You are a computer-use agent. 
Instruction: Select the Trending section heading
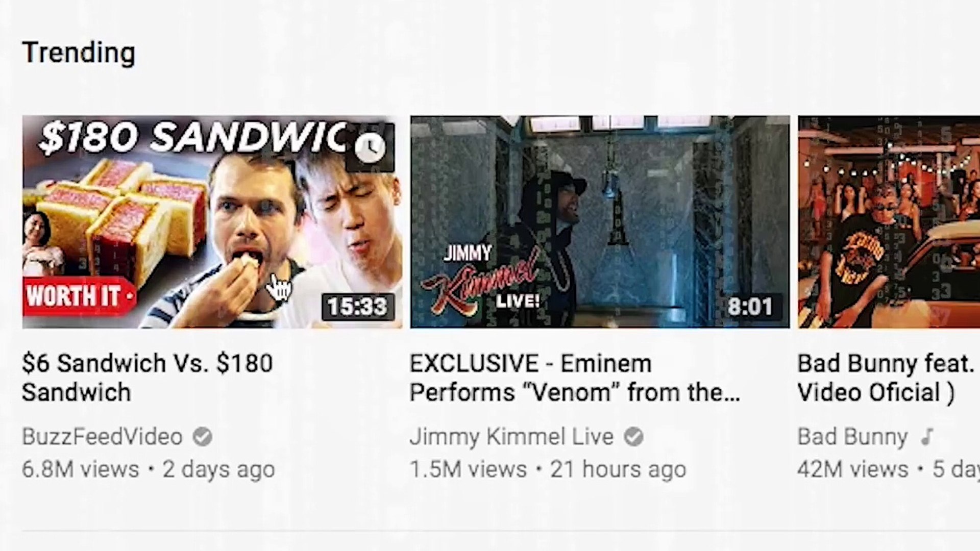79,53
